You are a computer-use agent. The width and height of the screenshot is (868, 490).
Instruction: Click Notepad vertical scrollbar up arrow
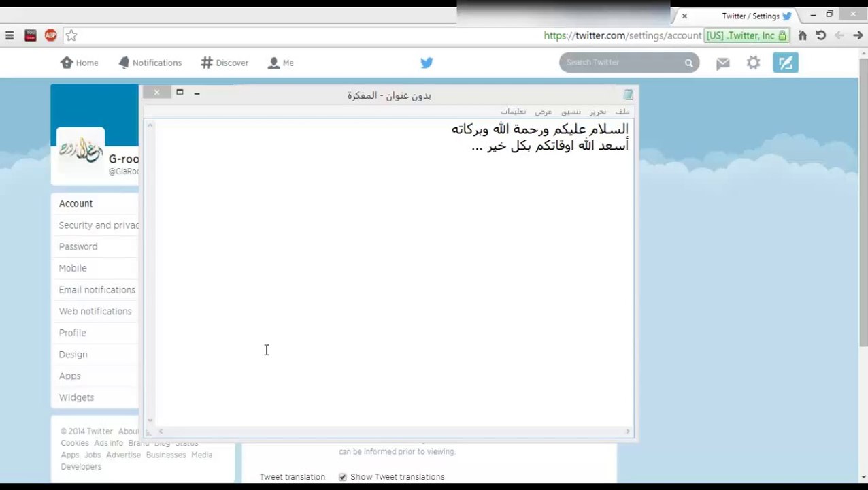[x=150, y=125]
